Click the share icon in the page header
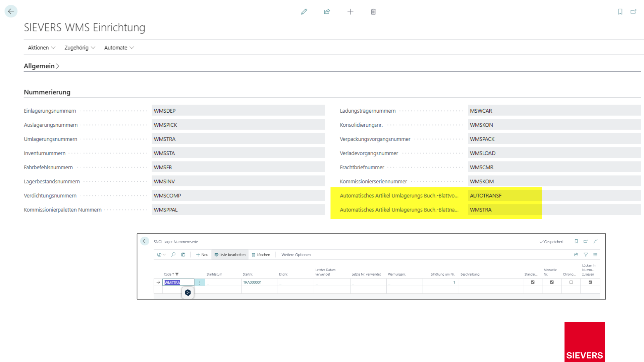 (x=327, y=12)
